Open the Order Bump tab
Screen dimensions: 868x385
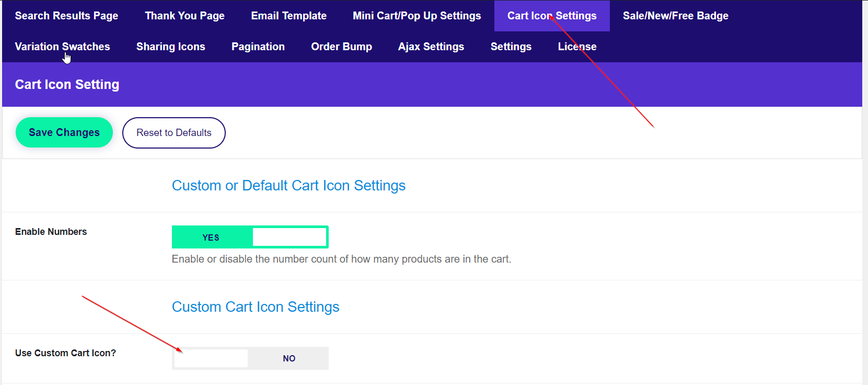point(341,47)
